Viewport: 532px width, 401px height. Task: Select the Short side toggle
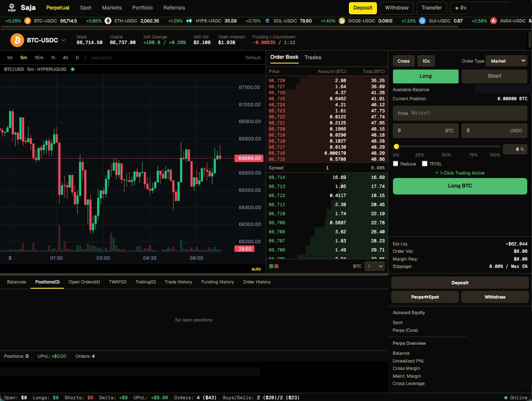(x=494, y=76)
